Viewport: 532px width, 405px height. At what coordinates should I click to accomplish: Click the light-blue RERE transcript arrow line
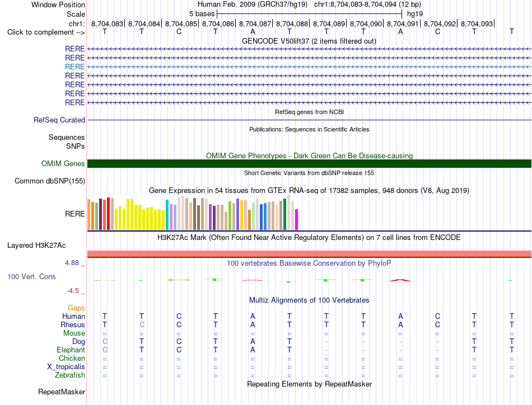(x=309, y=67)
